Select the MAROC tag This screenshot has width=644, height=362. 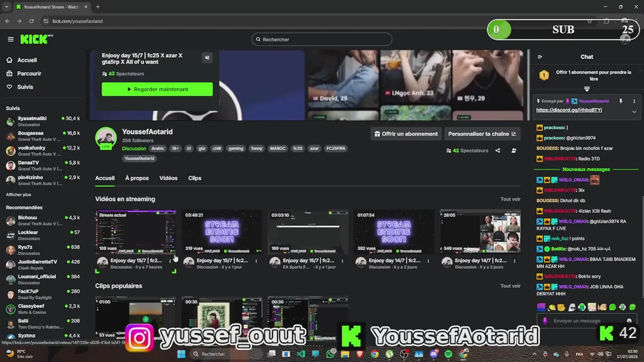coord(278,148)
